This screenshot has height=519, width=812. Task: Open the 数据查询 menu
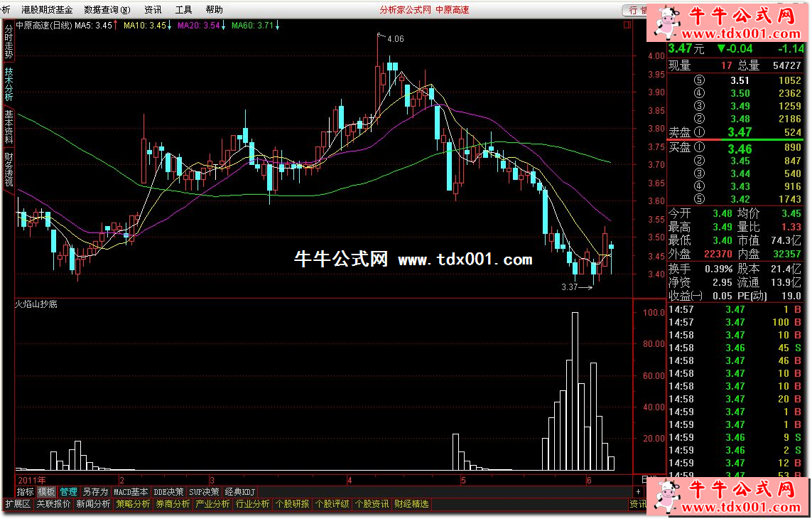click(x=107, y=10)
